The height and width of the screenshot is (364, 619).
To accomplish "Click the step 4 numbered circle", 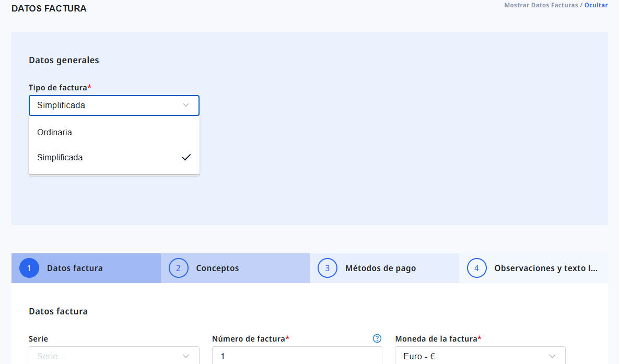I will (x=476, y=268).
